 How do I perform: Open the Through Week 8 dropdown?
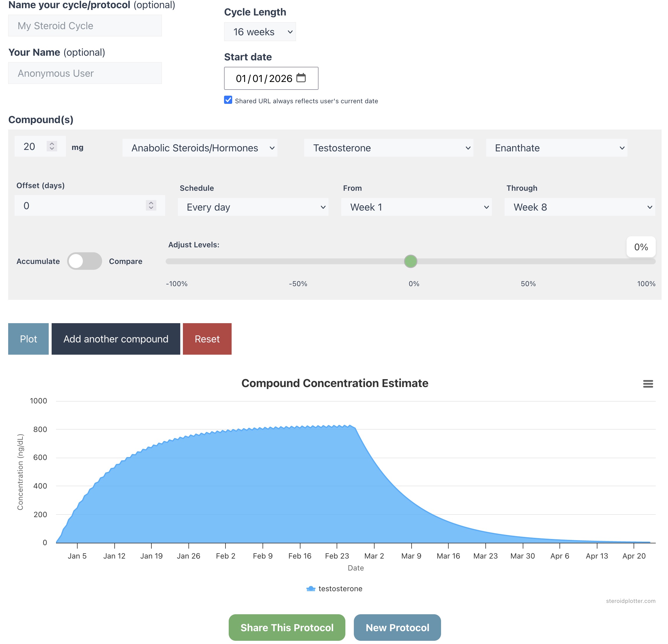(x=579, y=207)
